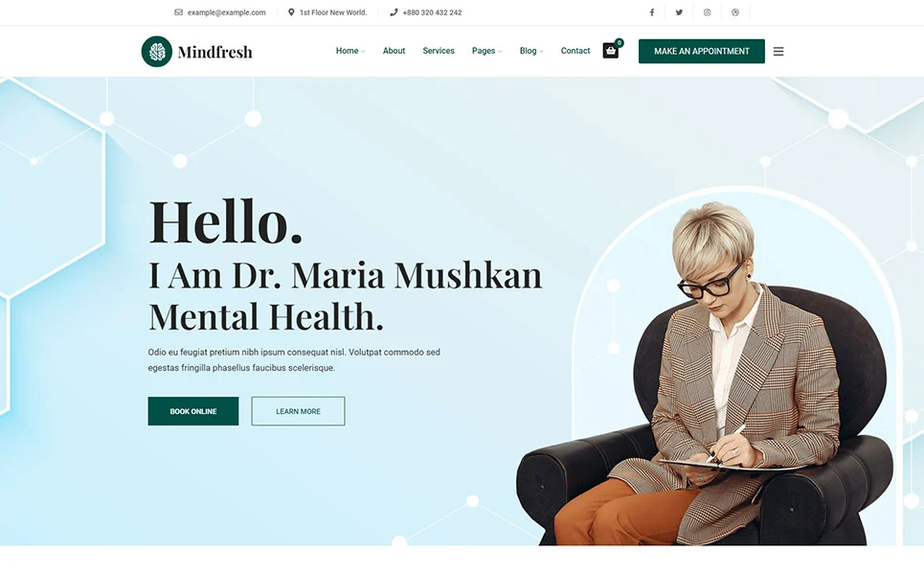Open the hamburger menu icon

tap(778, 52)
